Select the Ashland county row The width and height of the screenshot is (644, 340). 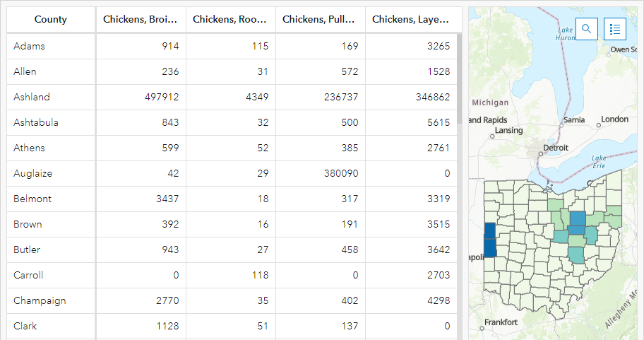(x=232, y=97)
